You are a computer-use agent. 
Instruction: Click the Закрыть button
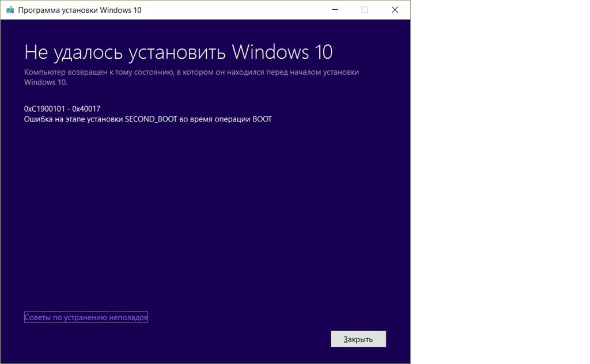358,339
